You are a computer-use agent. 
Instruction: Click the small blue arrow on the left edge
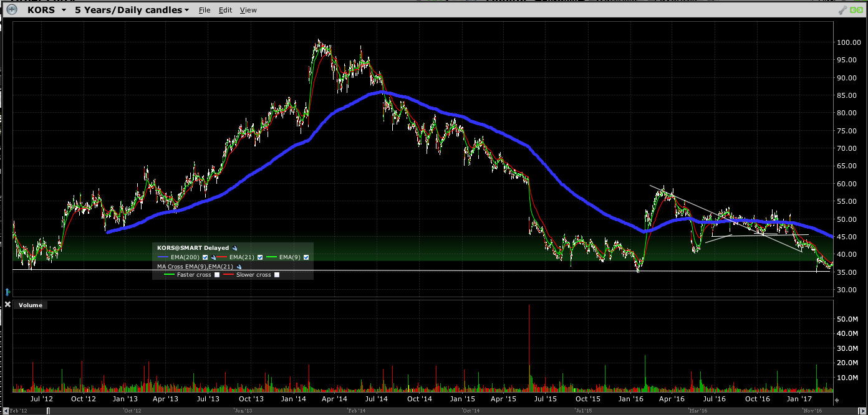(x=7, y=292)
